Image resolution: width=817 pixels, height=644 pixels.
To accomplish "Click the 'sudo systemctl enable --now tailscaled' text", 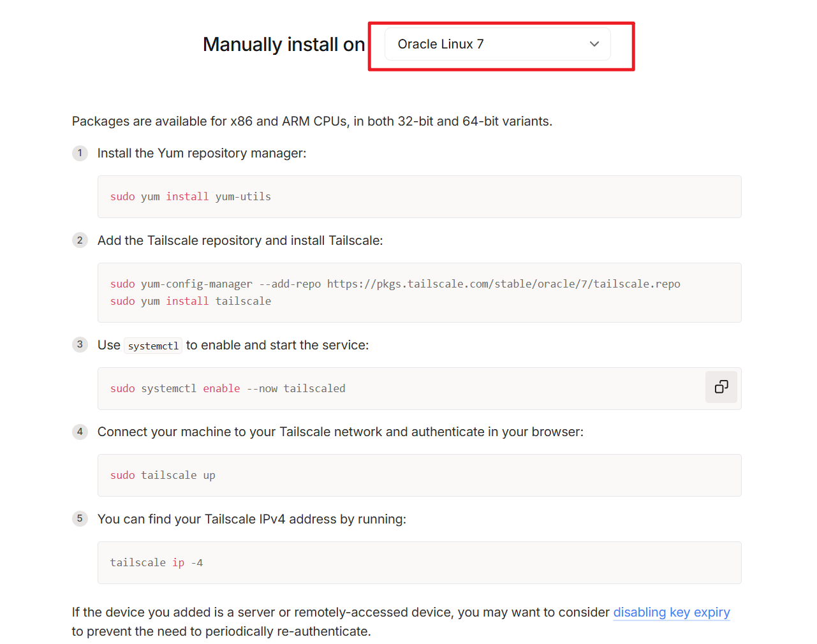I will coord(228,388).
